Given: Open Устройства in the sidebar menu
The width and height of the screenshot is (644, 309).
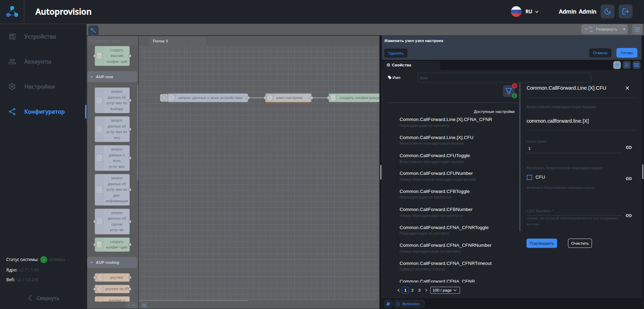Looking at the screenshot, I should click(40, 36).
